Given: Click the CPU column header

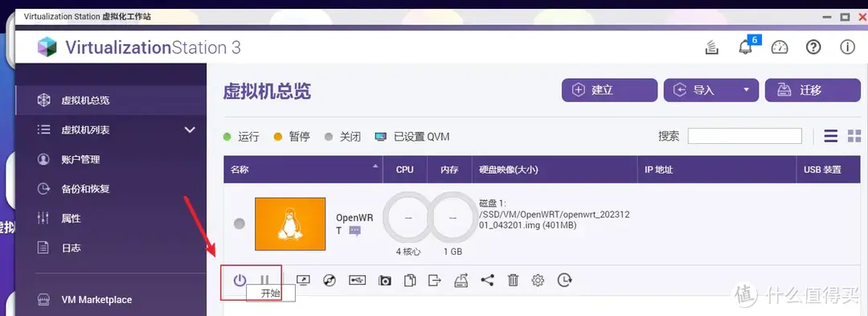Looking at the screenshot, I should tap(404, 170).
